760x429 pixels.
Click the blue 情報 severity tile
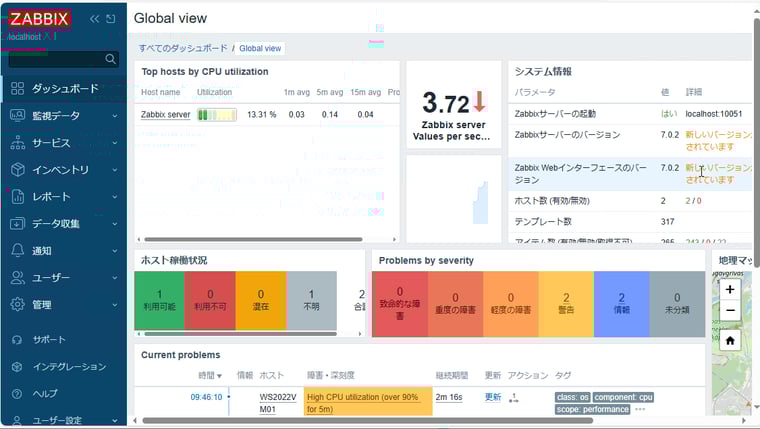click(621, 304)
